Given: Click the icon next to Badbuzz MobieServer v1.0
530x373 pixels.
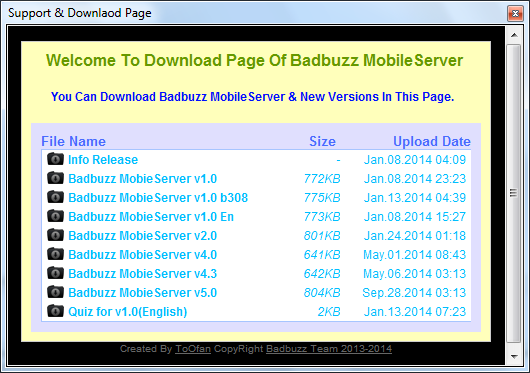Looking at the screenshot, I should [55, 178].
